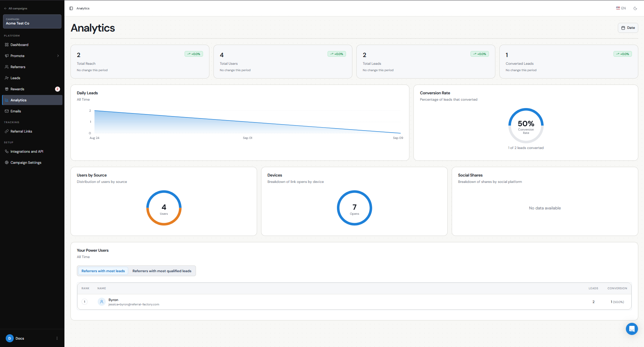Image resolution: width=644 pixels, height=347 pixels.
Task: Open the chat support widget
Action: tap(632, 329)
